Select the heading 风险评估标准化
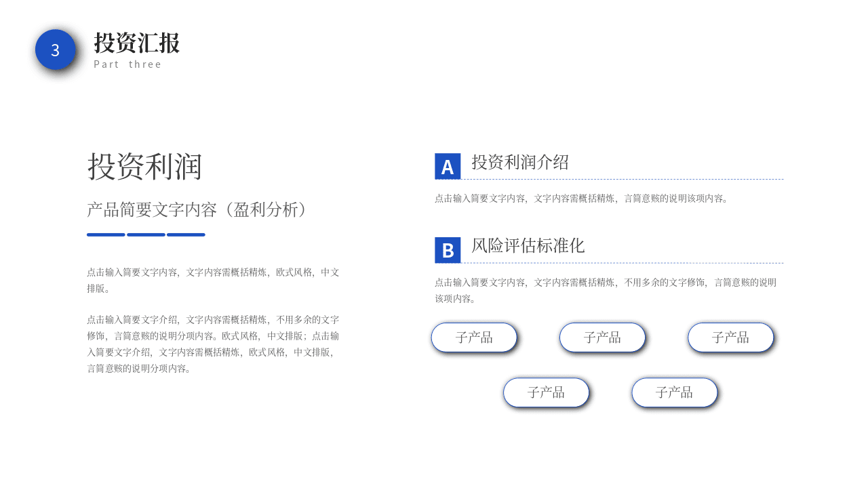868x488 pixels. tap(528, 245)
